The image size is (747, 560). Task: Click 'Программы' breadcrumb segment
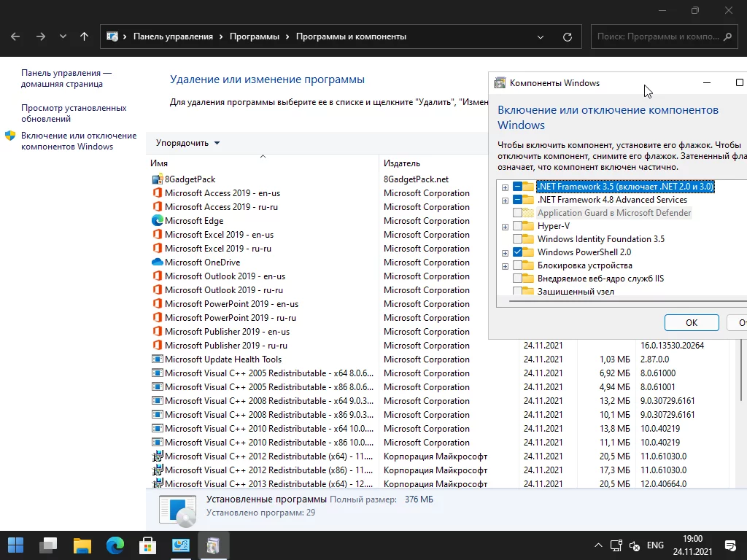[255, 36]
